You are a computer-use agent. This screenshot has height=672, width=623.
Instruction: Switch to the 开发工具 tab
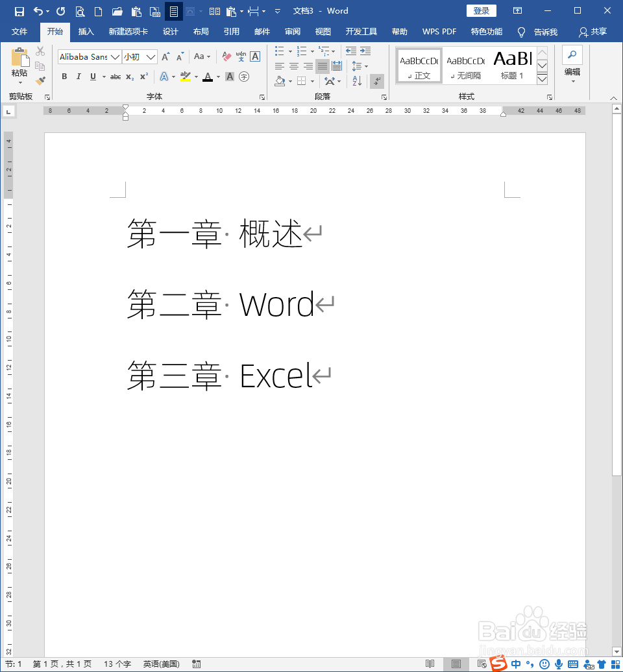[361, 32]
